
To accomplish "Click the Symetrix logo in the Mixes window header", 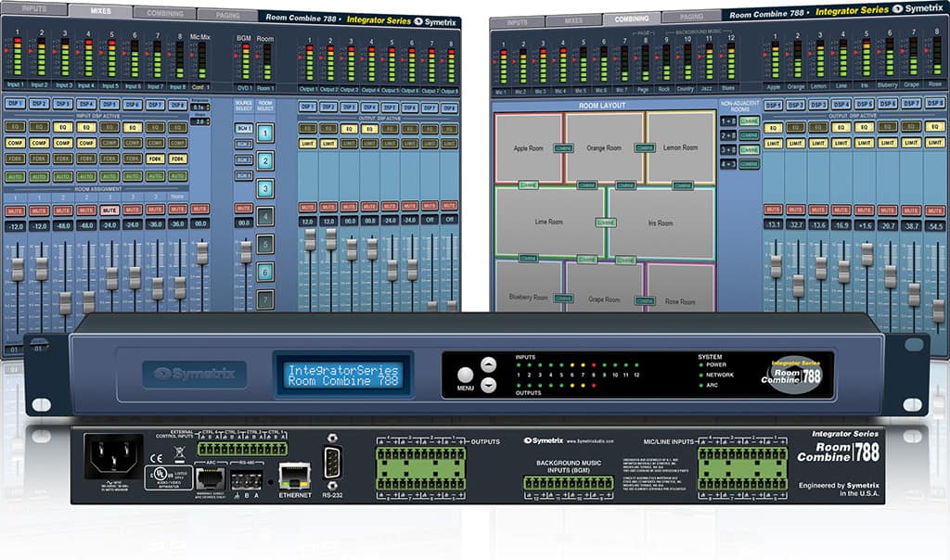I will tap(435, 22).
